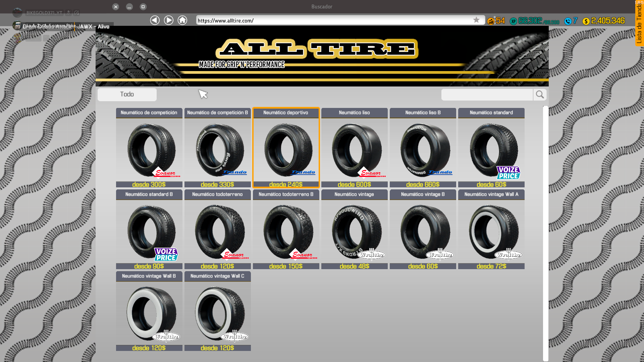Click the "Neumático vintage" title
This screenshot has width=644, height=362.
(354, 194)
